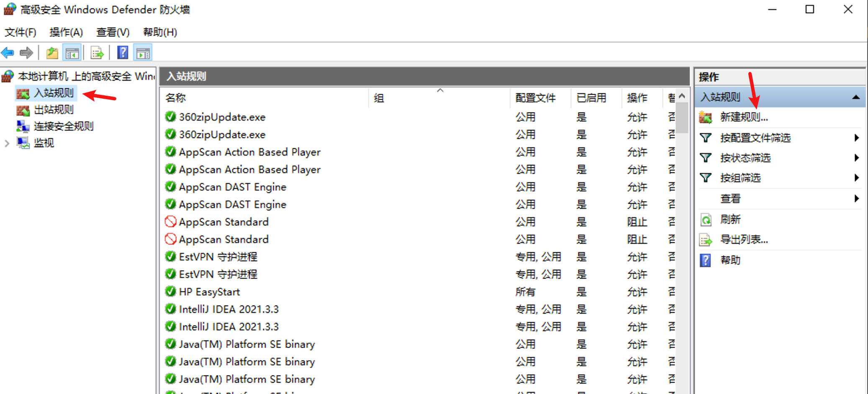
Task: Click the 导出列表 icon in actions pane
Action: pyautogui.click(x=706, y=240)
